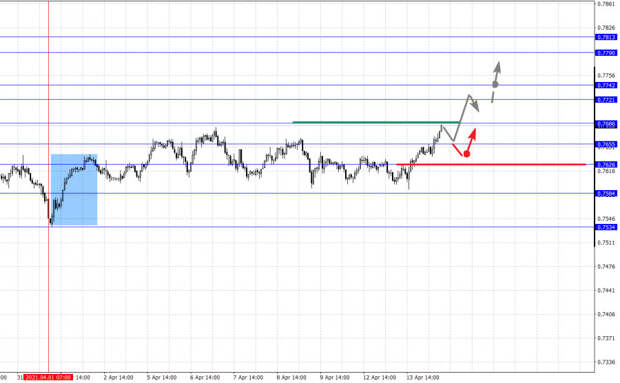
Task: Click the 7 Apr 14:00 time label
Action: (248, 377)
